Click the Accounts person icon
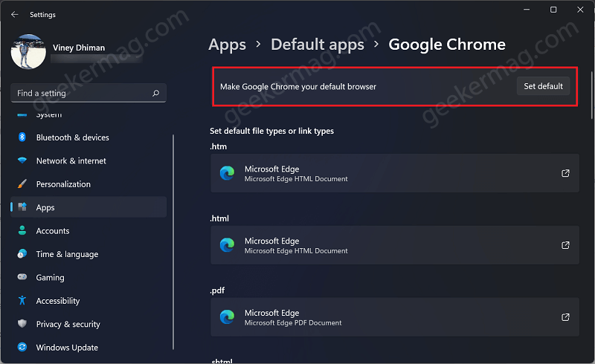The width and height of the screenshot is (595, 364). (22, 230)
